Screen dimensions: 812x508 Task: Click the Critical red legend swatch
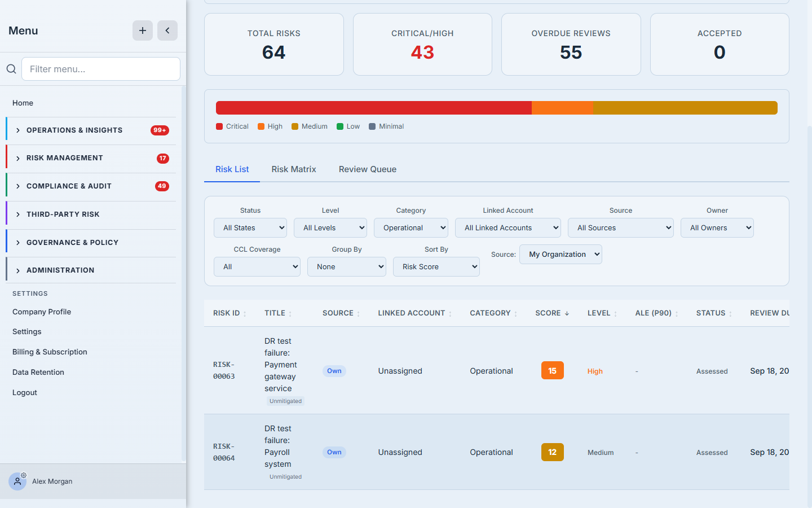219,126
